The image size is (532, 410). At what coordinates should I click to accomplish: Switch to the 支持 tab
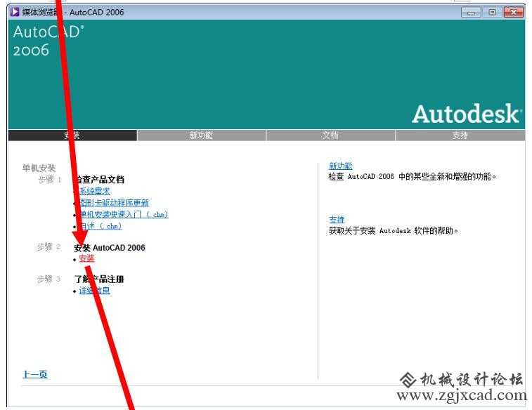460,135
